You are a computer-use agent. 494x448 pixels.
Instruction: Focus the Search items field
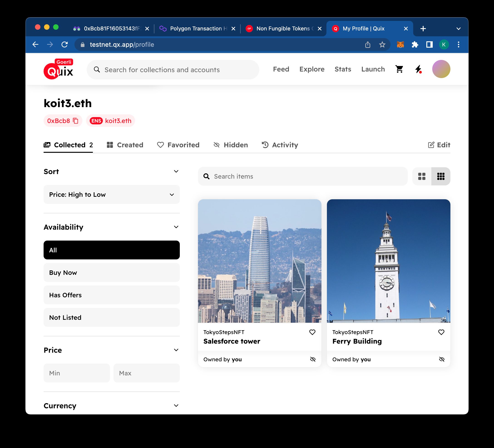point(303,176)
